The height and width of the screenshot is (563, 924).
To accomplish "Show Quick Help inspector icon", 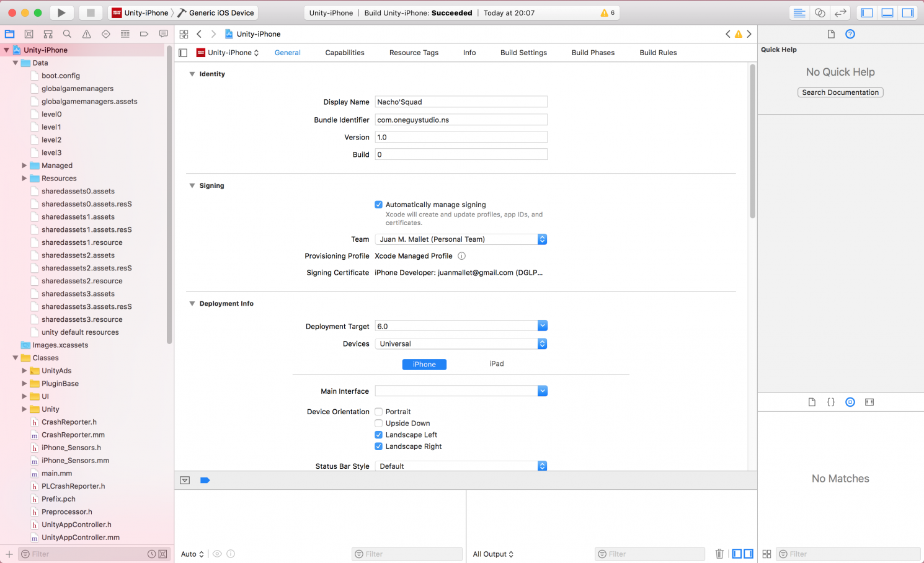I will pyautogui.click(x=850, y=34).
